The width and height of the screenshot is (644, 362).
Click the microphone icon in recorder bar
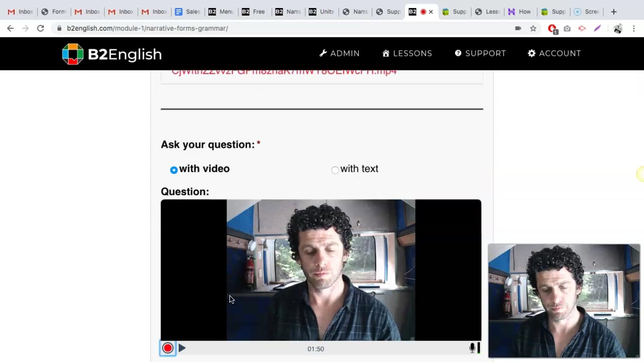tap(472, 348)
